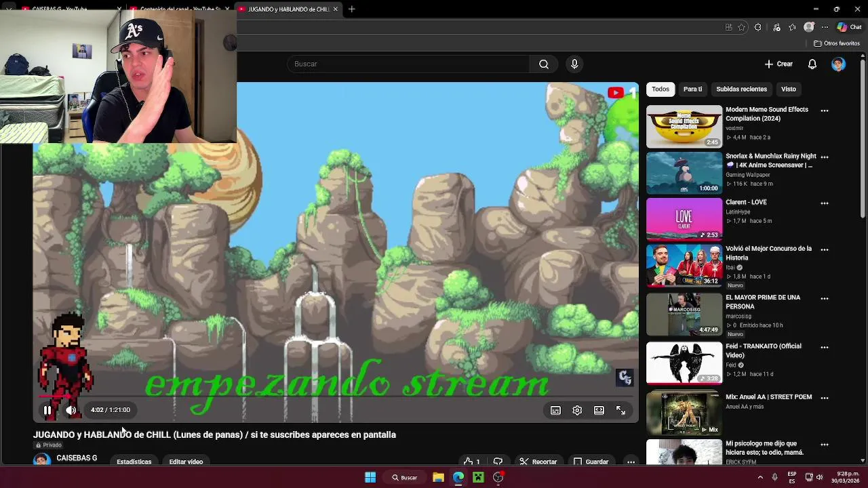Seek using the video progress bar

pos(336,396)
